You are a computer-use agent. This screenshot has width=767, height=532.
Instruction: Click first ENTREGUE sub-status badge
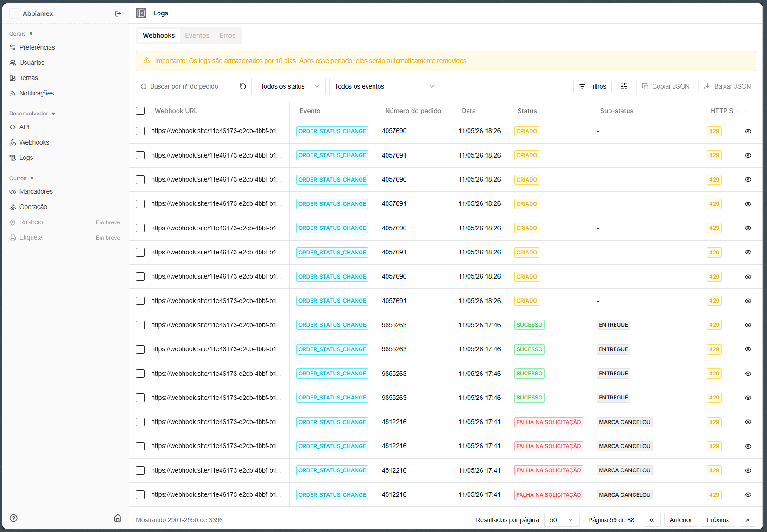613,325
